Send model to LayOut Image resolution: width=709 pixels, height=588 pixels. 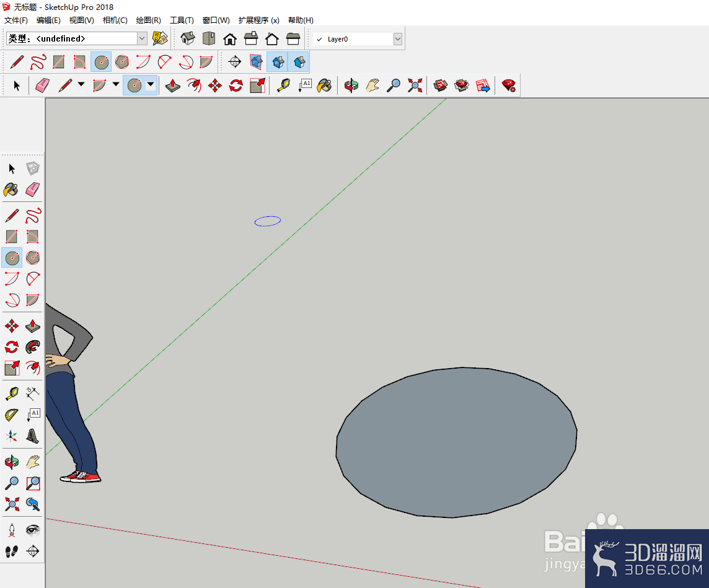coord(482,85)
